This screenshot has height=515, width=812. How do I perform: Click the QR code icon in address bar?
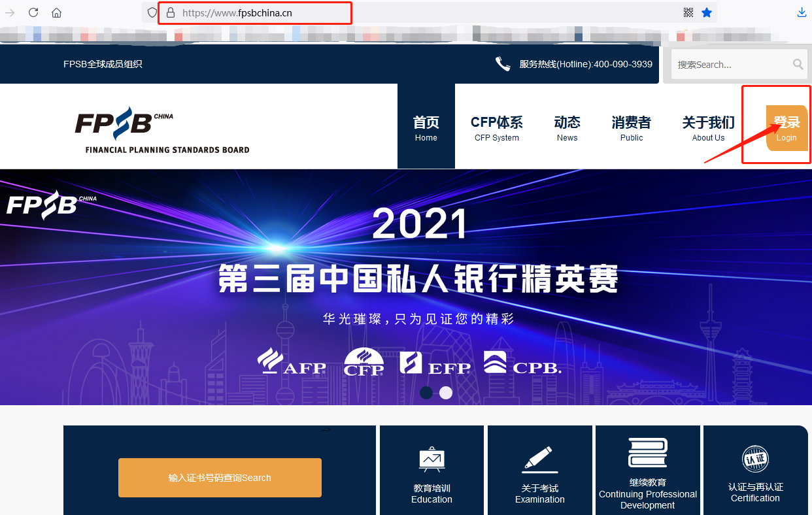(x=688, y=12)
